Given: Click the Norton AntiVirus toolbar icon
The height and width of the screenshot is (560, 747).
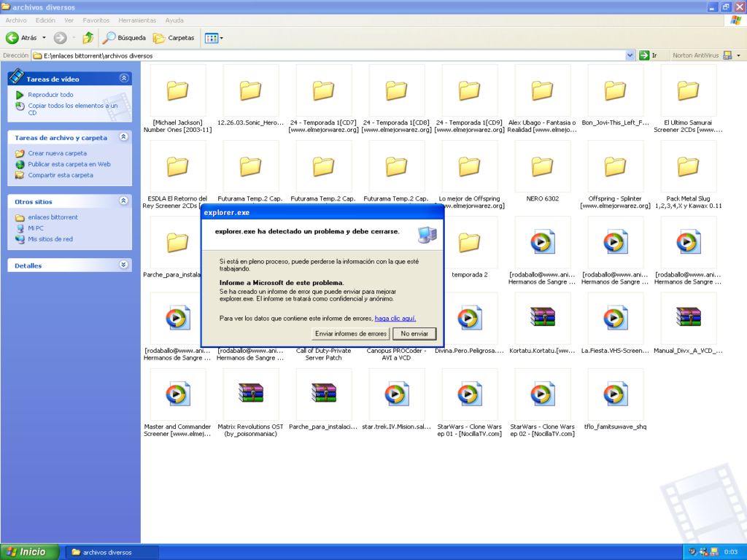Looking at the screenshot, I should coord(727,55).
